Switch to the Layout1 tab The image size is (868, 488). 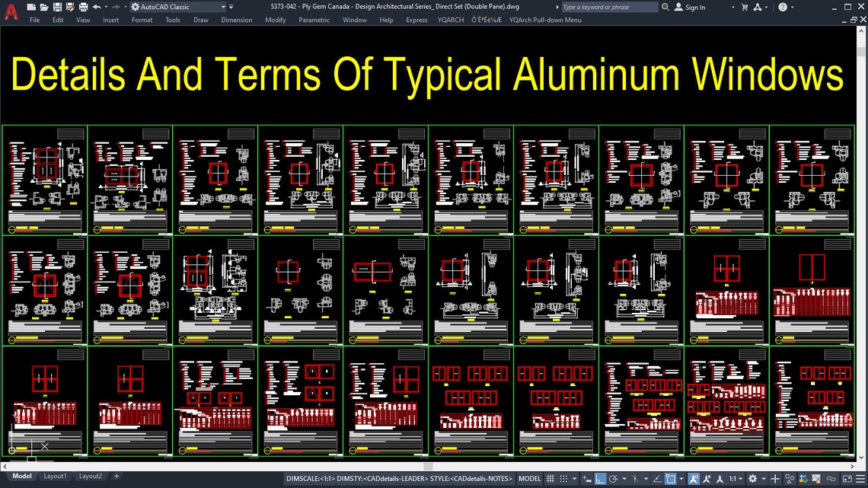56,476
